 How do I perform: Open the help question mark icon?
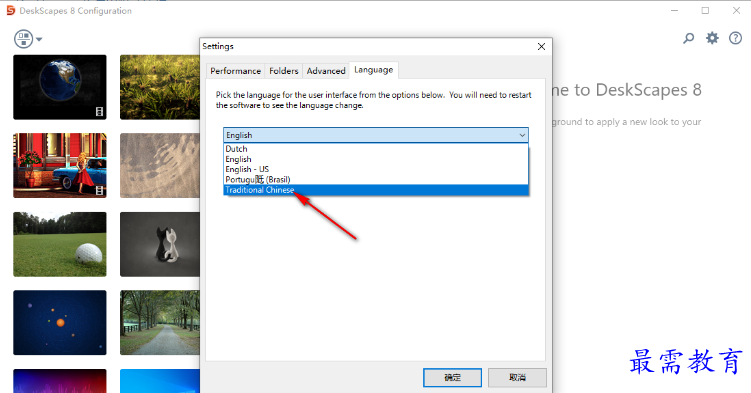coord(735,38)
